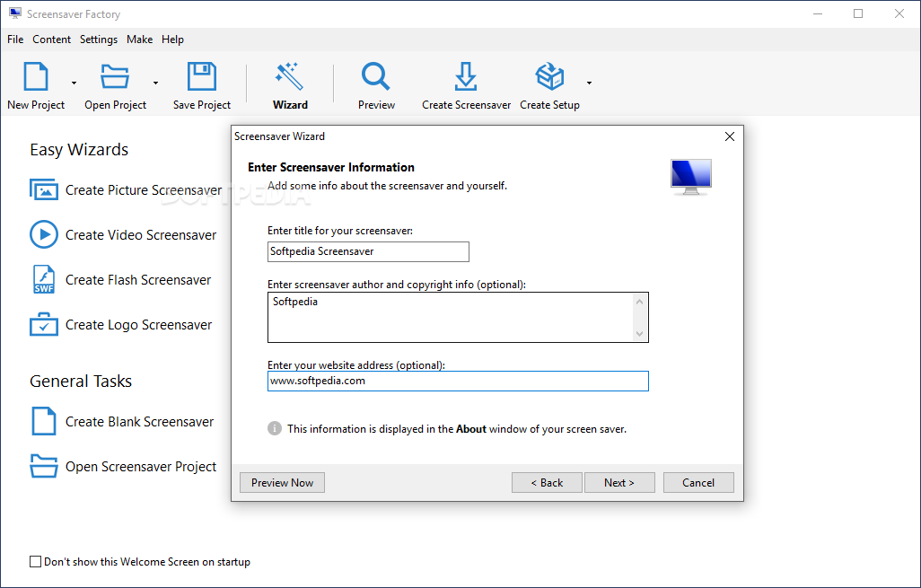Click the Create Setup box icon
This screenshot has width=921, height=588.
tap(549, 76)
